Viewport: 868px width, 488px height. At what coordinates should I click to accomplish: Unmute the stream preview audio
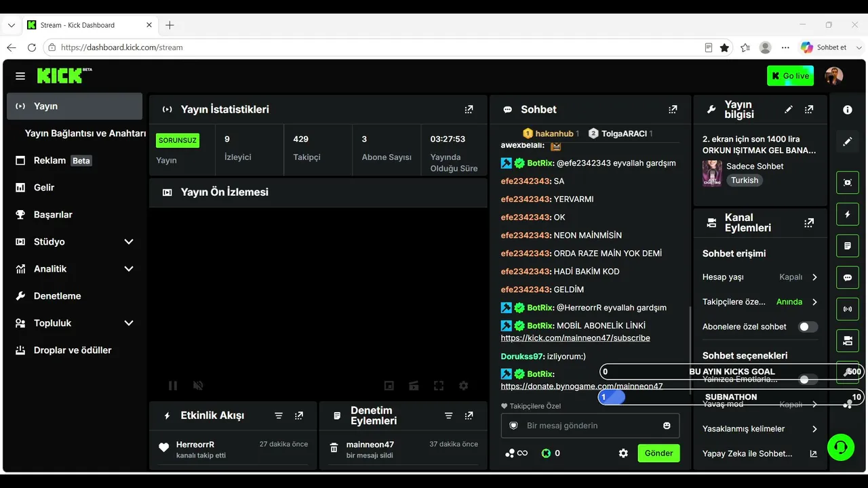point(198,386)
